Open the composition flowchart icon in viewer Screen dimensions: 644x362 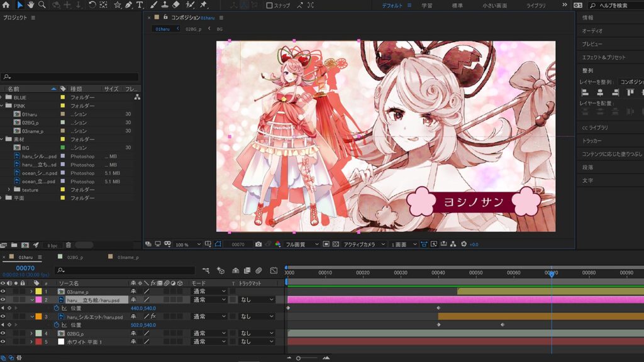click(x=453, y=244)
